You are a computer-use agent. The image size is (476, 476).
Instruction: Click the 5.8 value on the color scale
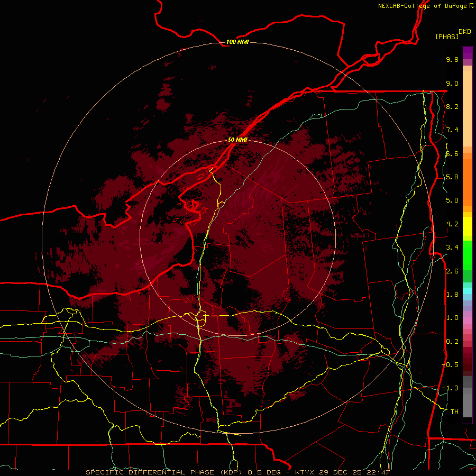point(452,177)
